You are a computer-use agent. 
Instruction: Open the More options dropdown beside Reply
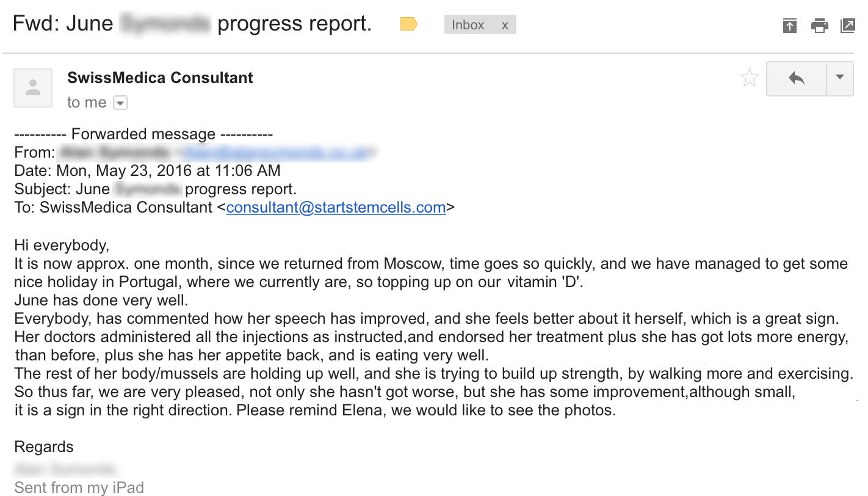pyautogui.click(x=840, y=78)
